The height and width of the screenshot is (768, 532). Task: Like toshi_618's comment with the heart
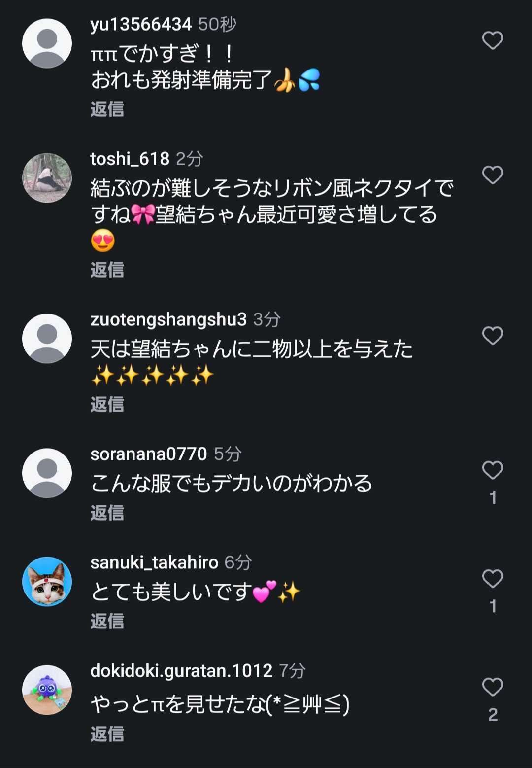click(492, 175)
